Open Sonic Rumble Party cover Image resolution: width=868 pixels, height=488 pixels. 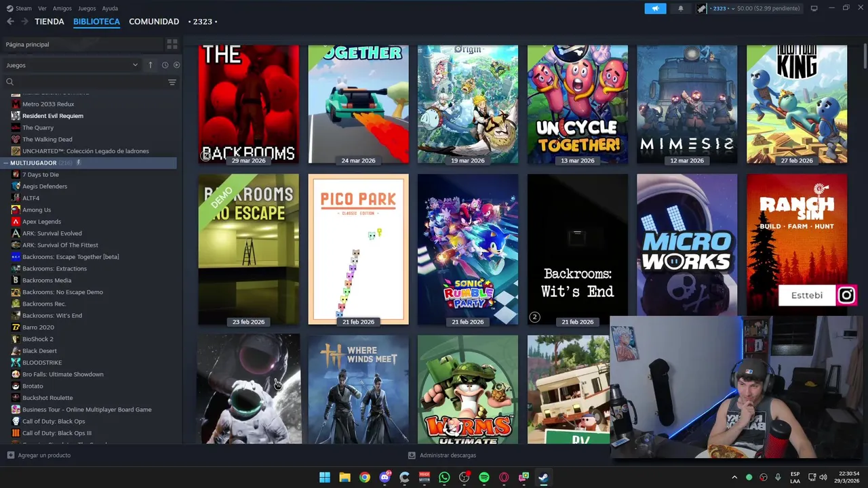(468, 249)
